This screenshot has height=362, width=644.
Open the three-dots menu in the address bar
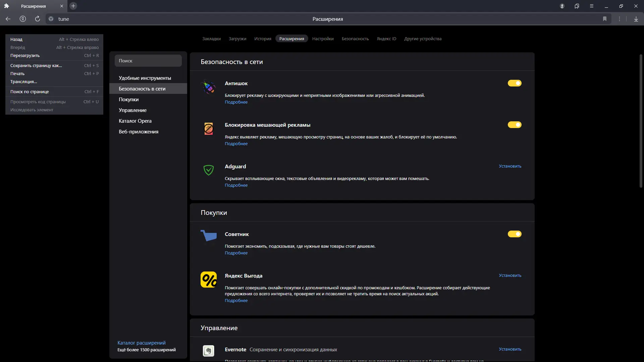[620, 19]
